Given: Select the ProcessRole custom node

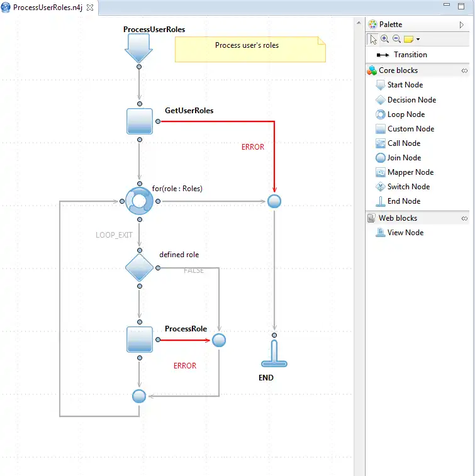Looking at the screenshot, I should [x=140, y=340].
